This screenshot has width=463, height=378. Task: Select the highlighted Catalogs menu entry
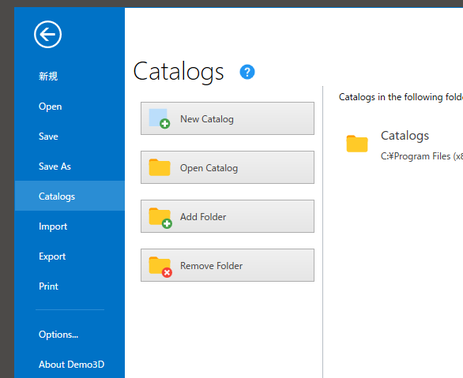70,196
